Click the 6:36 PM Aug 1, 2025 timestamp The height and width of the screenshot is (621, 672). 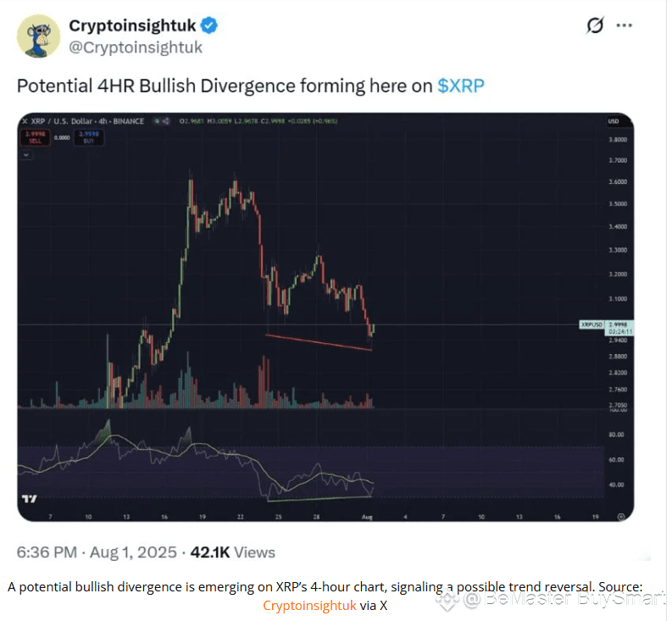pos(97,552)
